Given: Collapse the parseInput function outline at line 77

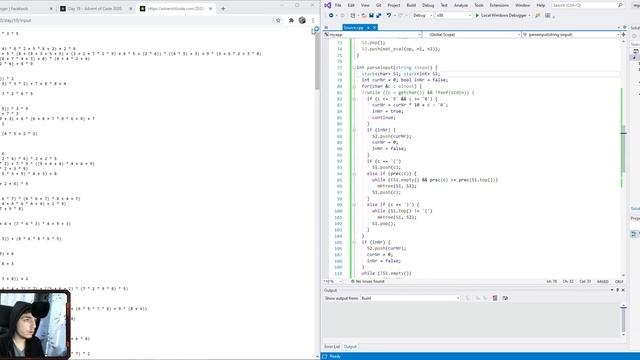Looking at the screenshot, I should (x=354, y=68).
